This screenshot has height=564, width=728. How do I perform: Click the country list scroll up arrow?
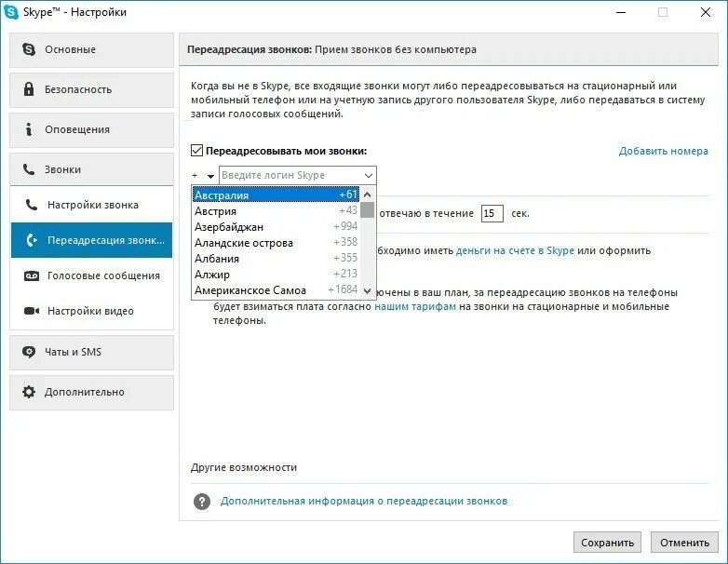[367, 195]
